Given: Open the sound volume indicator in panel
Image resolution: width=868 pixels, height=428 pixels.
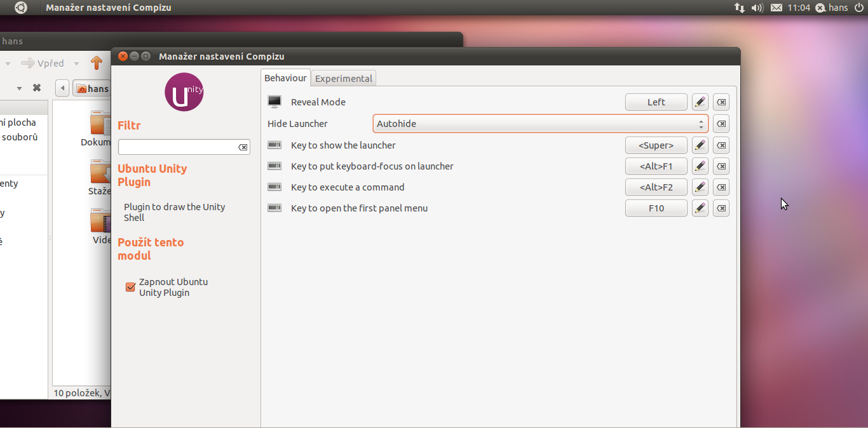Looking at the screenshot, I should point(757,8).
